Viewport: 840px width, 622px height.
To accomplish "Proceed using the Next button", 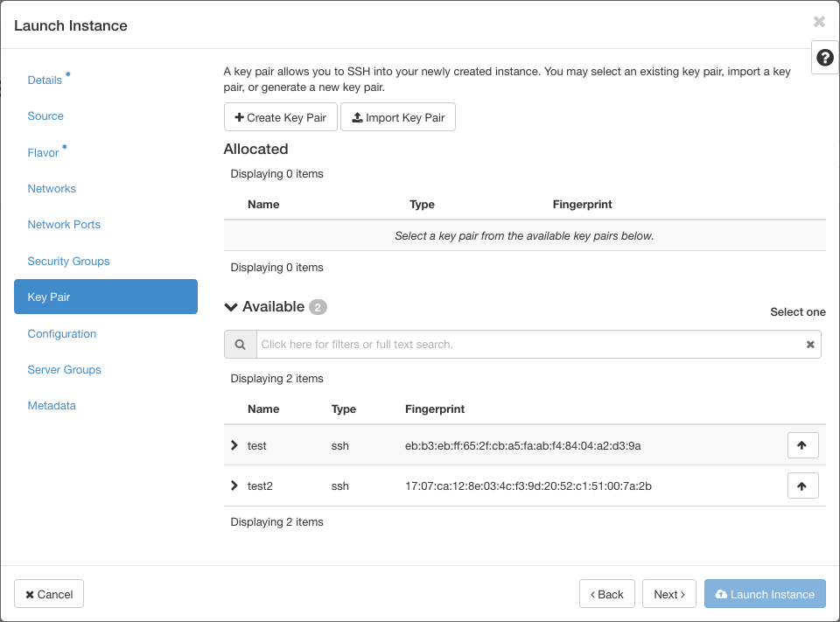I will point(668,593).
